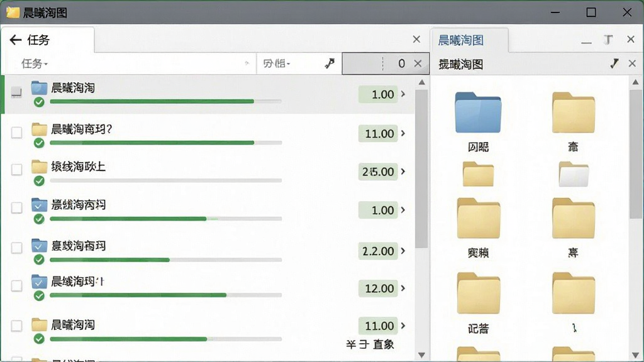Close the right 晨曦淘图 subpanel
This screenshot has height=362, width=644.
632,63
